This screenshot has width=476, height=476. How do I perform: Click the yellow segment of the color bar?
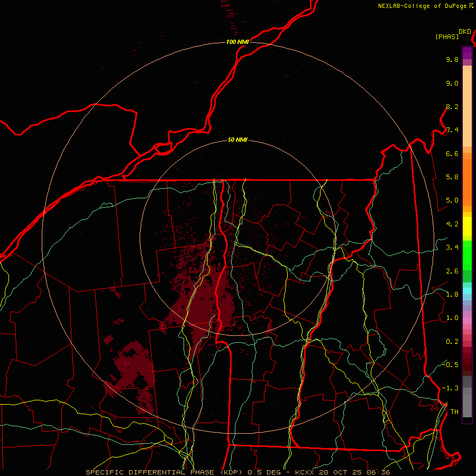click(467, 226)
